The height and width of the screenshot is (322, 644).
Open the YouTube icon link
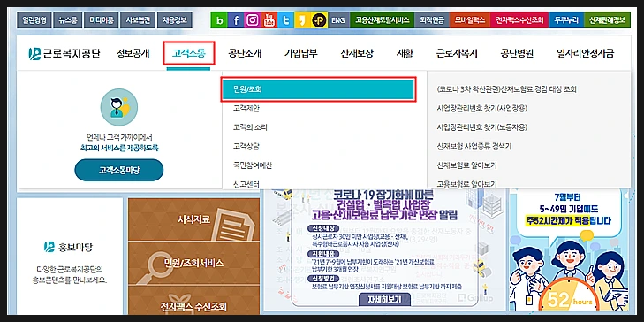pyautogui.click(x=269, y=19)
